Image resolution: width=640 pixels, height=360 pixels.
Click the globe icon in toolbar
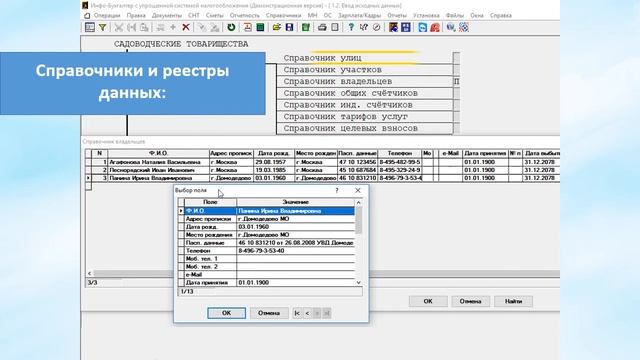[451, 27]
